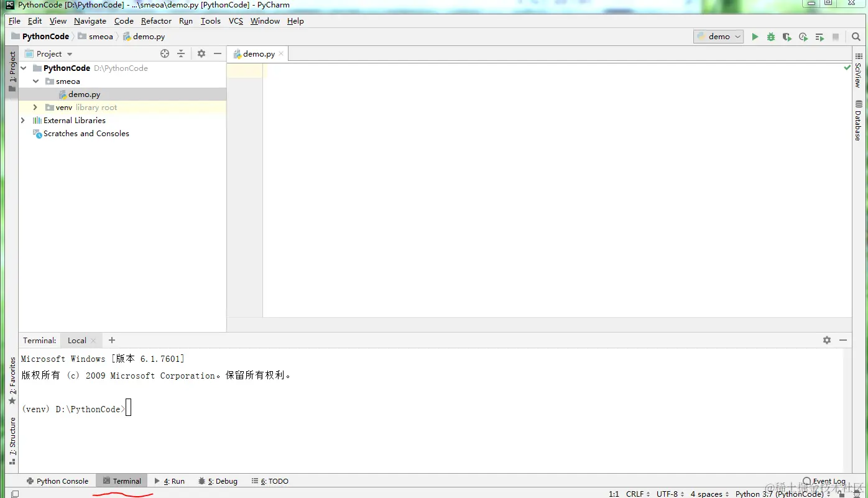This screenshot has height=498, width=868.
Task: Launch the profiler icon next to debug
Action: pyautogui.click(x=803, y=36)
